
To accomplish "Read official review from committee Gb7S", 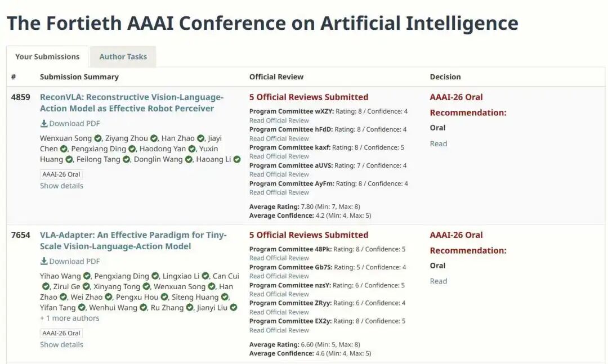I will [279, 276].
